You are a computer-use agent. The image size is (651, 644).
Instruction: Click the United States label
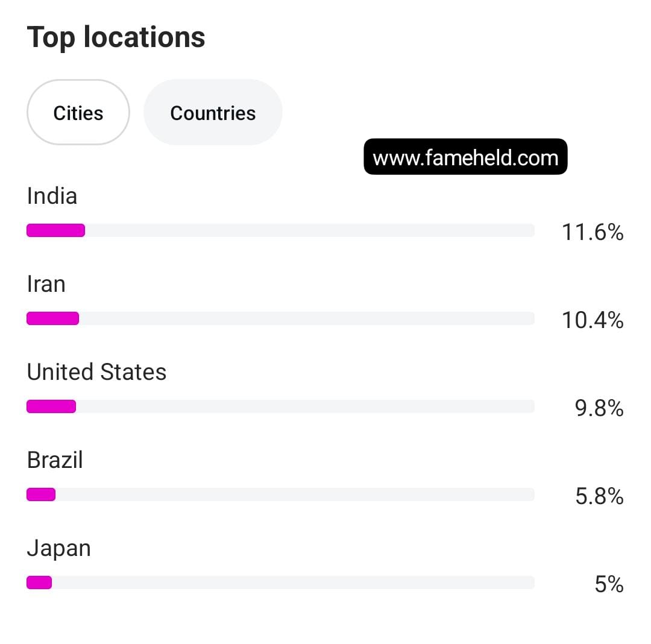(x=96, y=372)
